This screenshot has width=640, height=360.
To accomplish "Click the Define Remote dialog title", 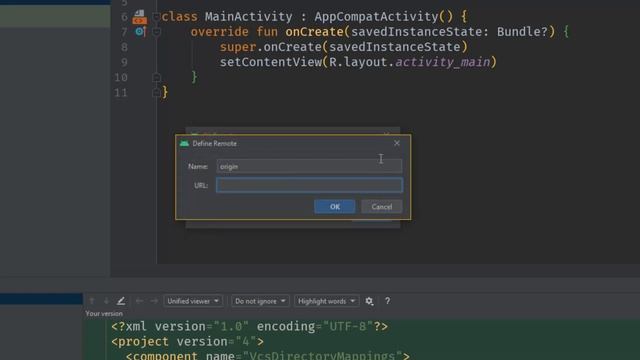I will (x=214, y=143).
